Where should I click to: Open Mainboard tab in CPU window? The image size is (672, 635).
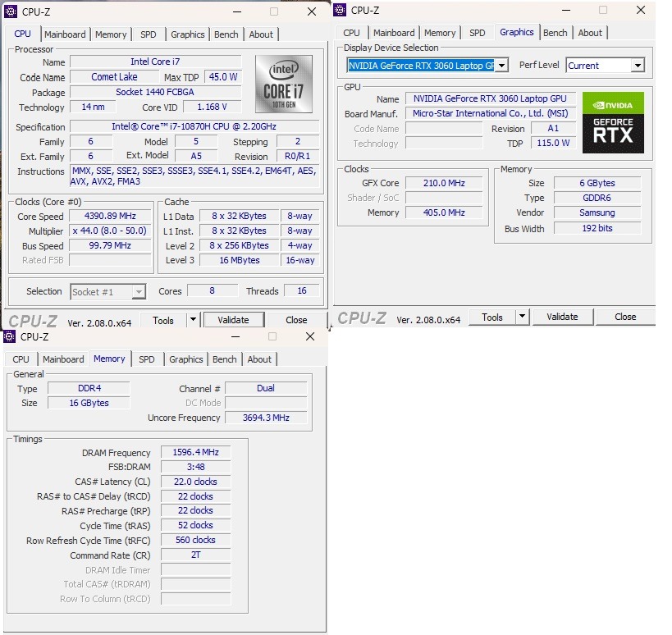tap(65, 34)
